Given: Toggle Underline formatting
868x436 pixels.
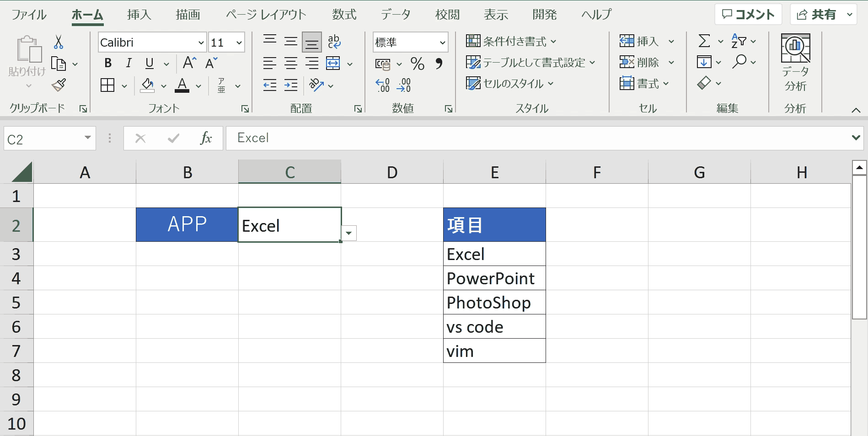Looking at the screenshot, I should (x=150, y=63).
